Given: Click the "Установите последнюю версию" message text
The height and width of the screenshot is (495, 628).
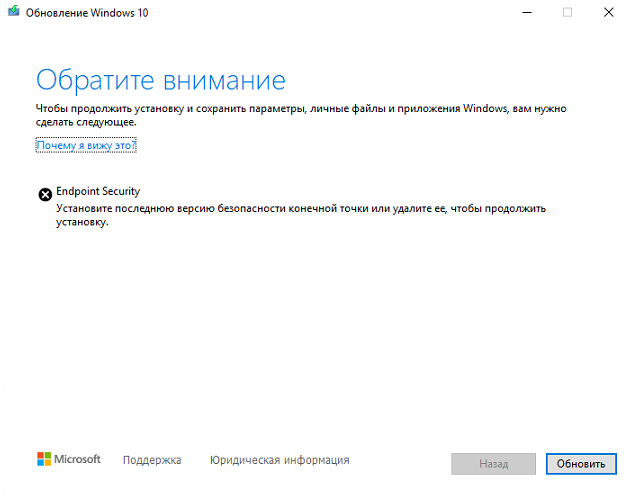Looking at the screenshot, I should (x=301, y=215).
